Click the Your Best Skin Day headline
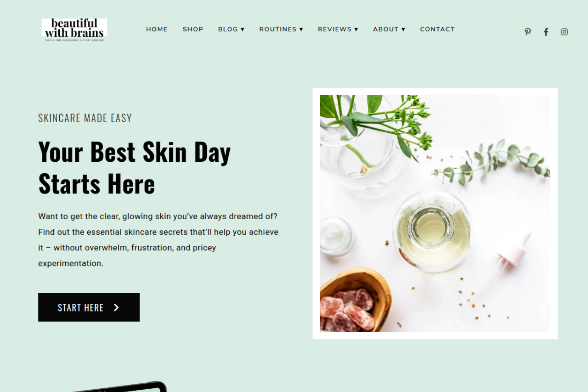The image size is (588, 392). (x=135, y=167)
